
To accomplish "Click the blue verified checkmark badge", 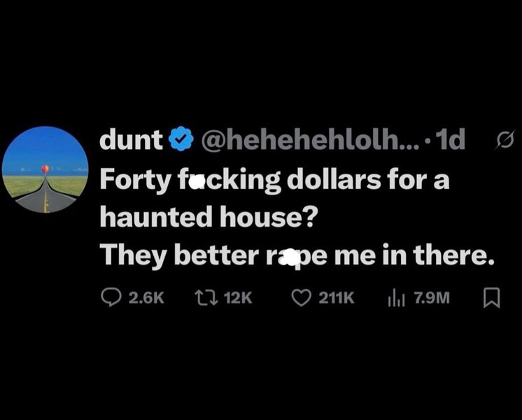I will pyautogui.click(x=181, y=139).
